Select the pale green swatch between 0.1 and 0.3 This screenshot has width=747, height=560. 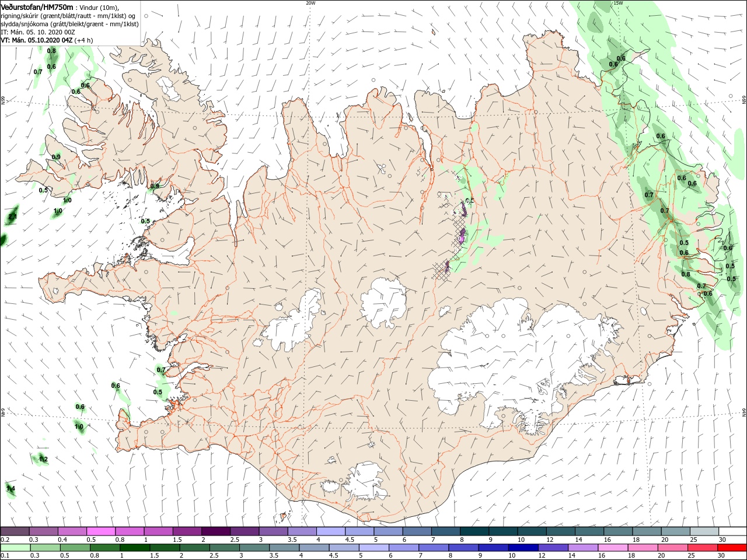pos(15,548)
